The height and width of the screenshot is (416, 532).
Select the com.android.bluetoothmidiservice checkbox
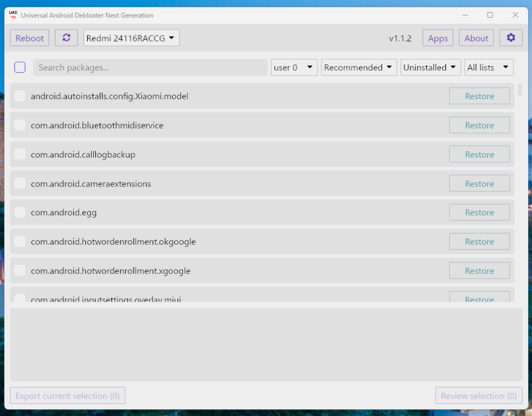(20, 125)
